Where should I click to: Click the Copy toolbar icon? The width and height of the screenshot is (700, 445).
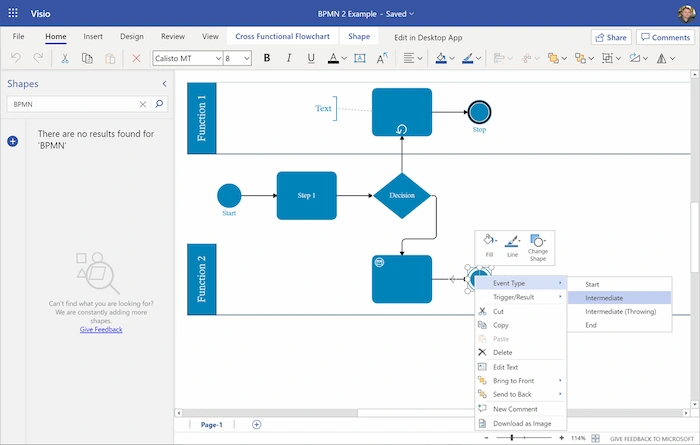[x=87, y=58]
